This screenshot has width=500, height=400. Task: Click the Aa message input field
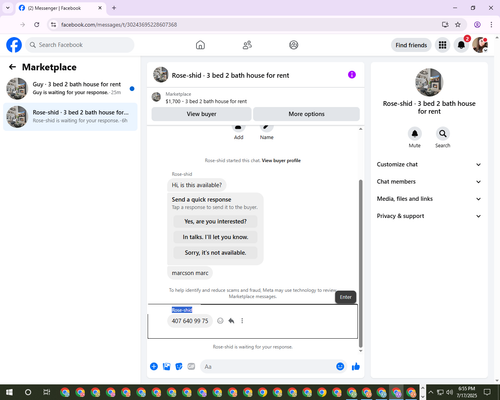pos(267,366)
